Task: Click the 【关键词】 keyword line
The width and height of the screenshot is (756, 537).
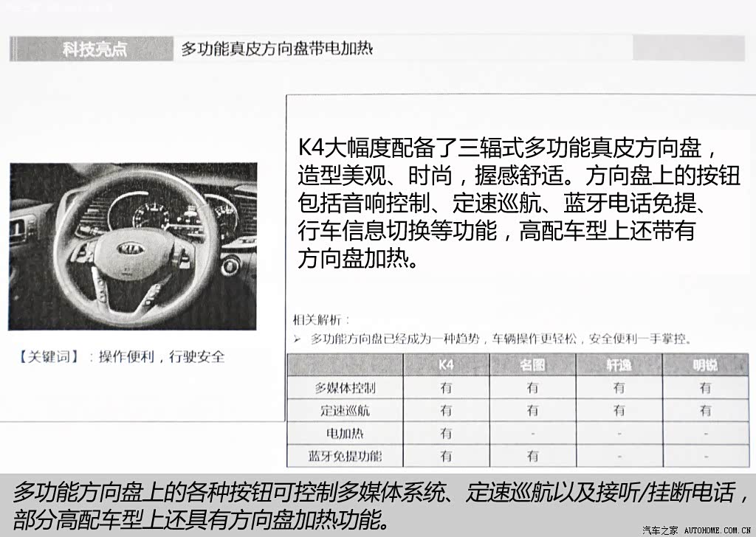Action: [x=120, y=357]
